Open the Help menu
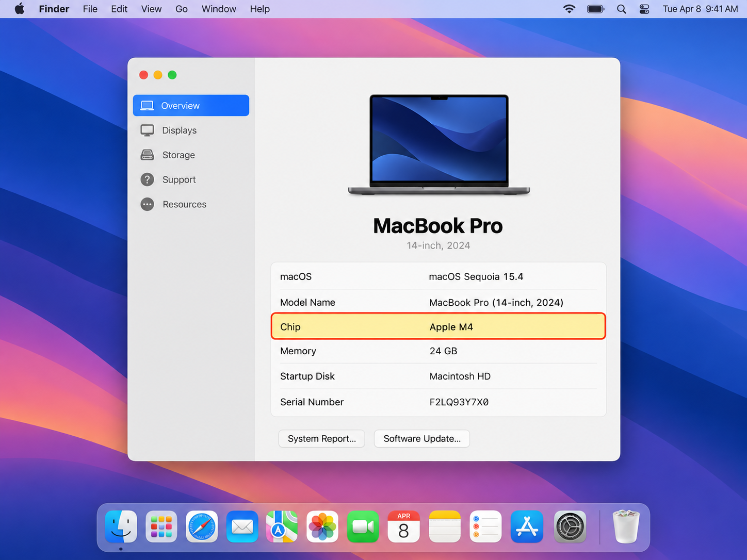This screenshot has width=747, height=560. [x=260, y=9]
